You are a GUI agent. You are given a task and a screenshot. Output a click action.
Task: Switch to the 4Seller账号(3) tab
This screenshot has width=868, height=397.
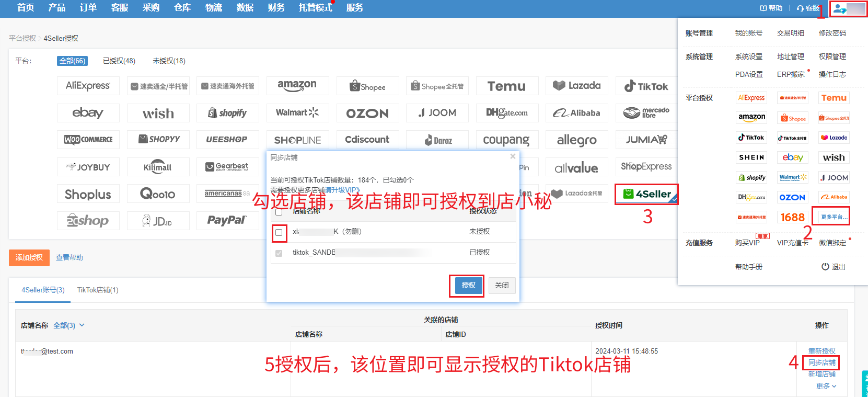[43, 290]
